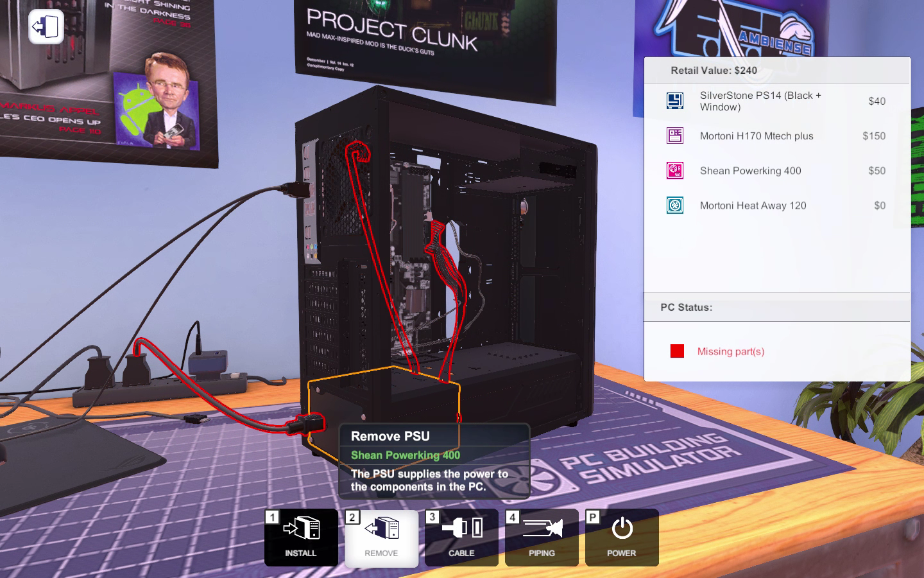This screenshot has width=924, height=578.
Task: Click the Mortoni Heat Away 120 cooler icon
Action: (675, 206)
